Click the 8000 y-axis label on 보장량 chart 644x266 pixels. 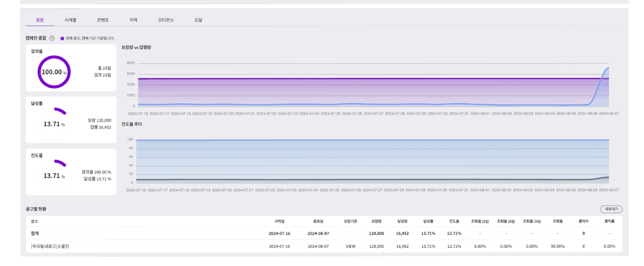coord(131,63)
